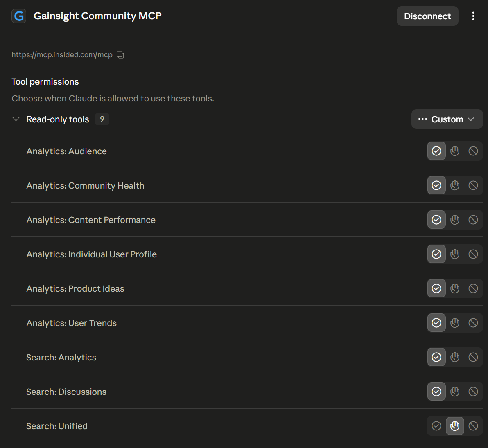Always allow Search: Discussions tool
This screenshot has height=448, width=488.
click(x=436, y=392)
